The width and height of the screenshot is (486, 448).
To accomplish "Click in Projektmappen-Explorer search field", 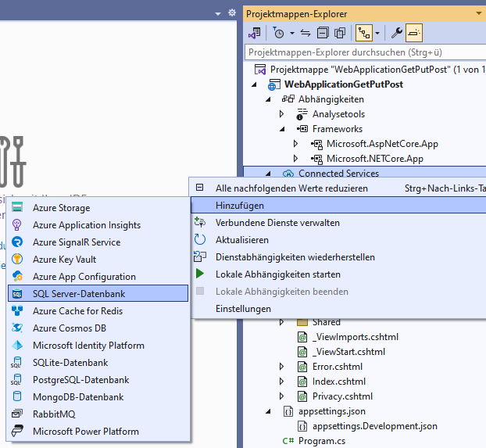I will pyautogui.click(x=365, y=52).
